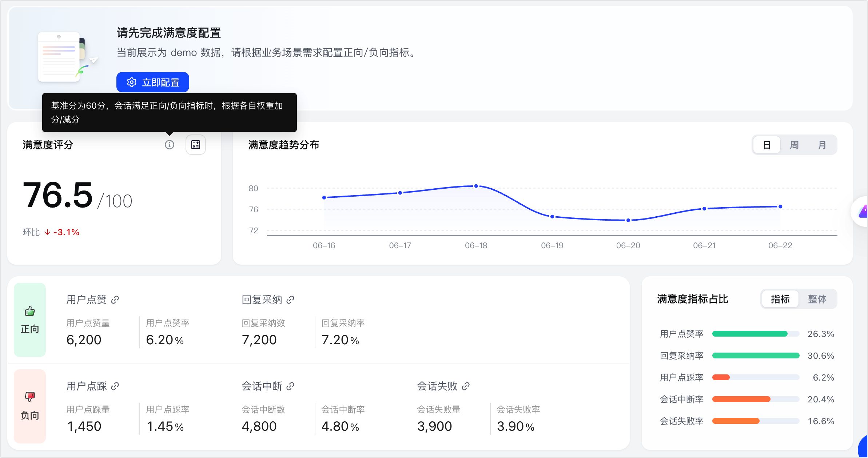This screenshot has width=868, height=458.
Task: Switch trend chart to 周 view
Action: (794, 145)
